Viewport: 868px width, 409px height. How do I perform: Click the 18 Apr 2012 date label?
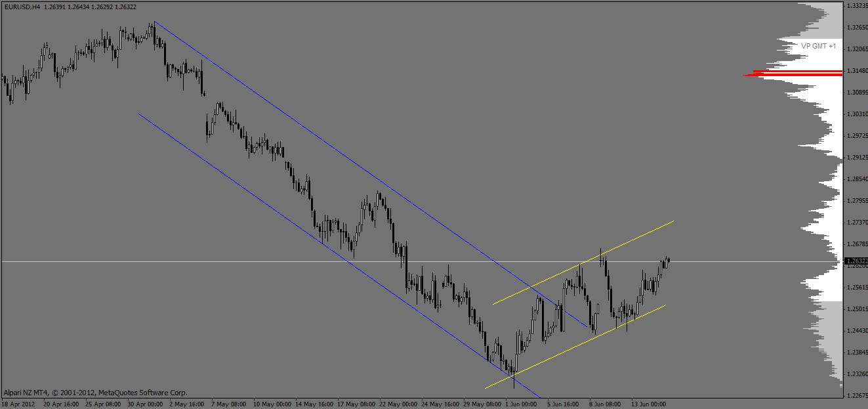(x=18, y=404)
